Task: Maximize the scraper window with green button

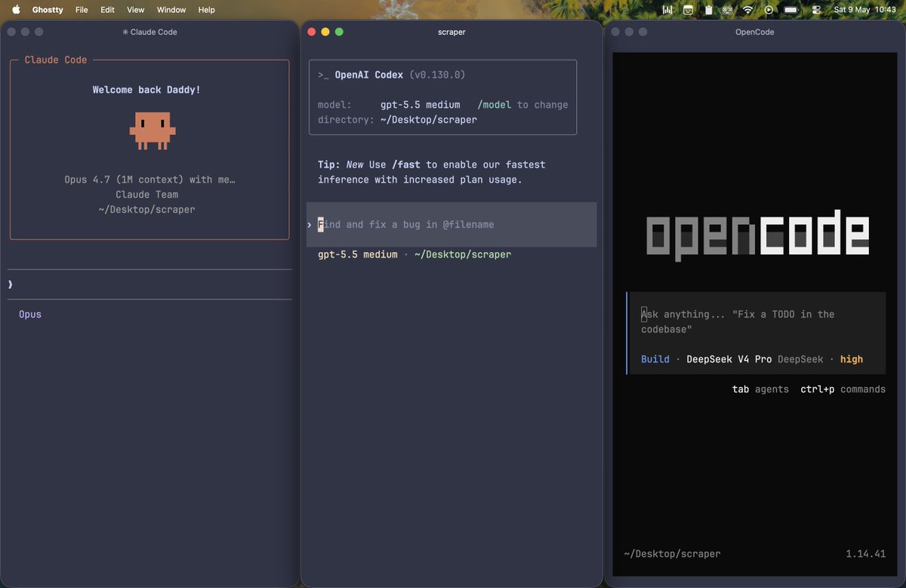Action: pos(339,32)
